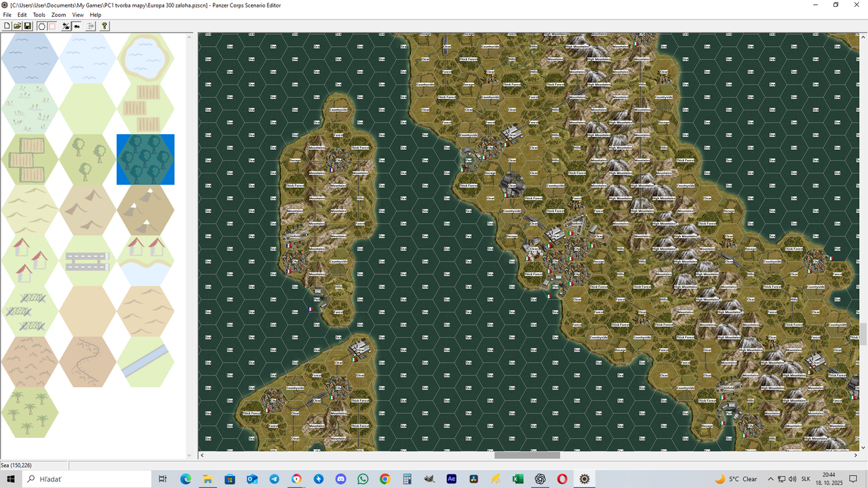Click the map scrollbar's right arrow

click(x=855, y=455)
